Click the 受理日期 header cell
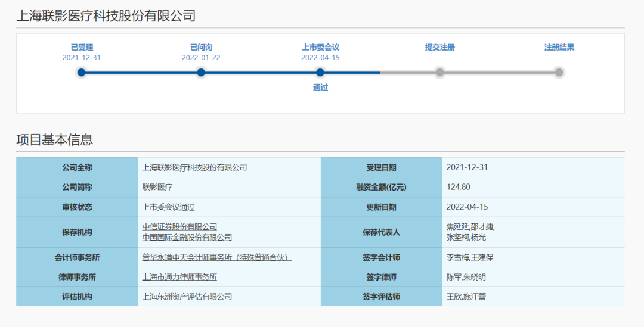The image size is (644, 327). click(382, 167)
